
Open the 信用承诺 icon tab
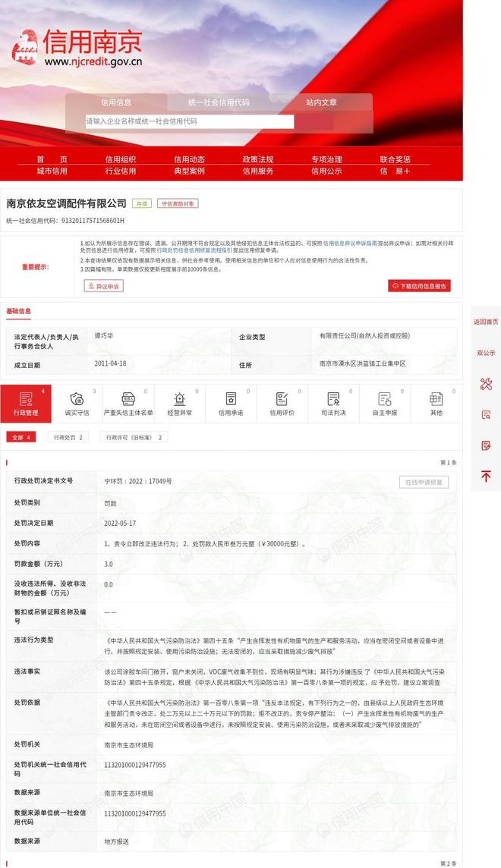231,404
